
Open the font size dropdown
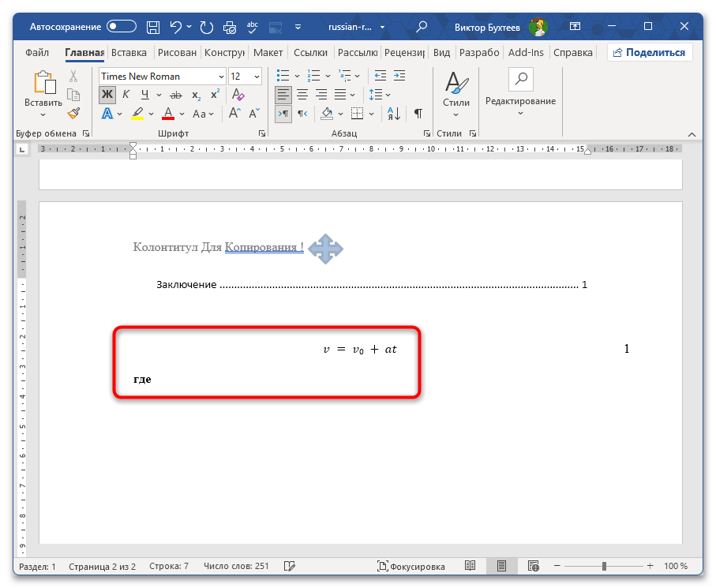pyautogui.click(x=257, y=77)
